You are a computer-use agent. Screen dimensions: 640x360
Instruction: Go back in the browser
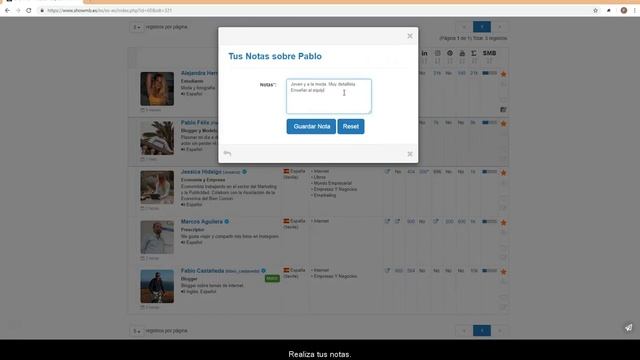pyautogui.click(x=7, y=11)
